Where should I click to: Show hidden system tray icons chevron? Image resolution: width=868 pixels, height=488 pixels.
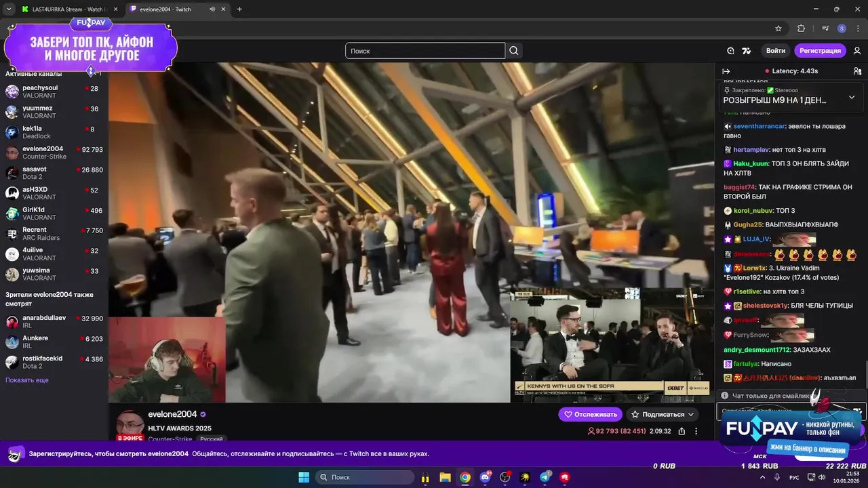762,477
